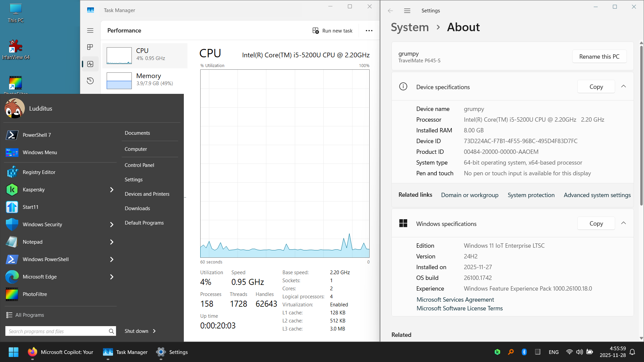Open the Bluetooth tray icon
This screenshot has width=644, height=362.
[x=524, y=352]
